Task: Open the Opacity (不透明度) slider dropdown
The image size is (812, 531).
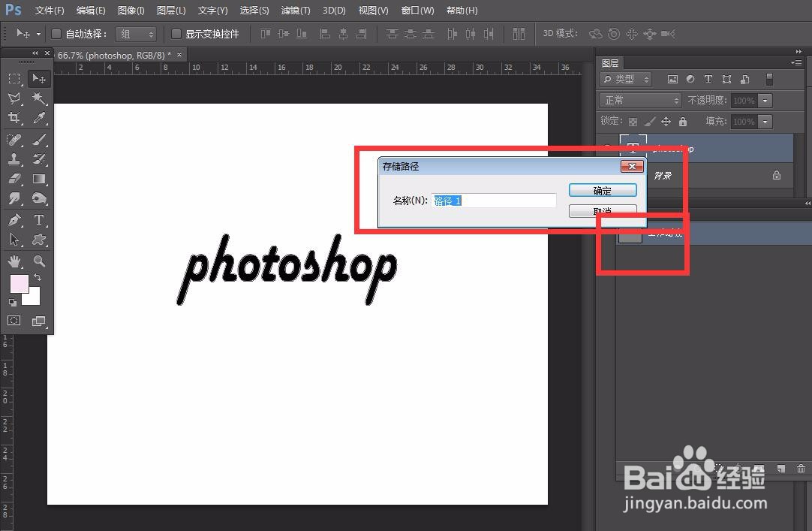Action: point(765,101)
